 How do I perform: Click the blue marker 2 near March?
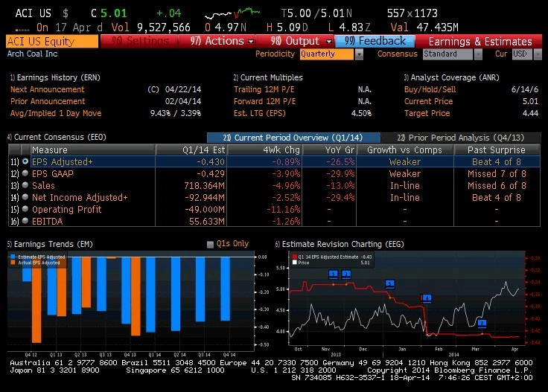(x=482, y=324)
